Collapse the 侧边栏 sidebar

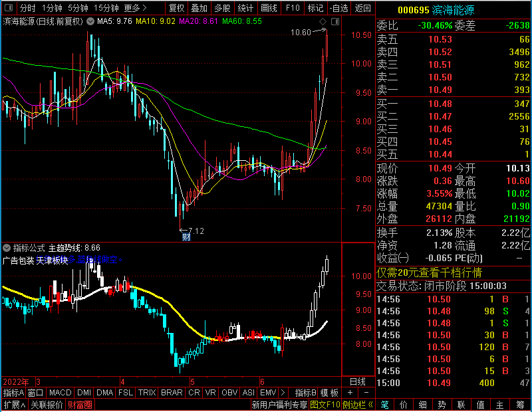(x=358, y=405)
